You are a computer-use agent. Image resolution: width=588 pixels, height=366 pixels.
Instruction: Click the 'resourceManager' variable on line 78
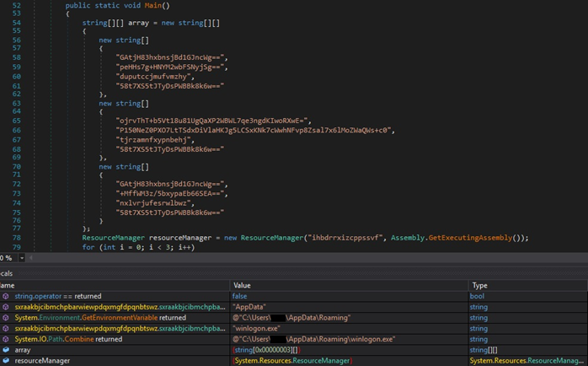pos(180,238)
